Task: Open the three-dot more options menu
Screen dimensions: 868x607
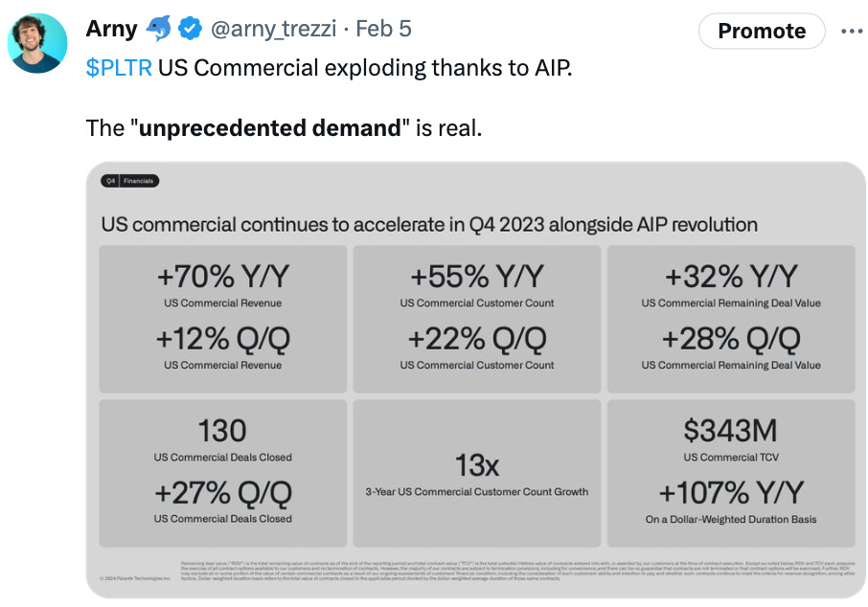Action: click(852, 31)
